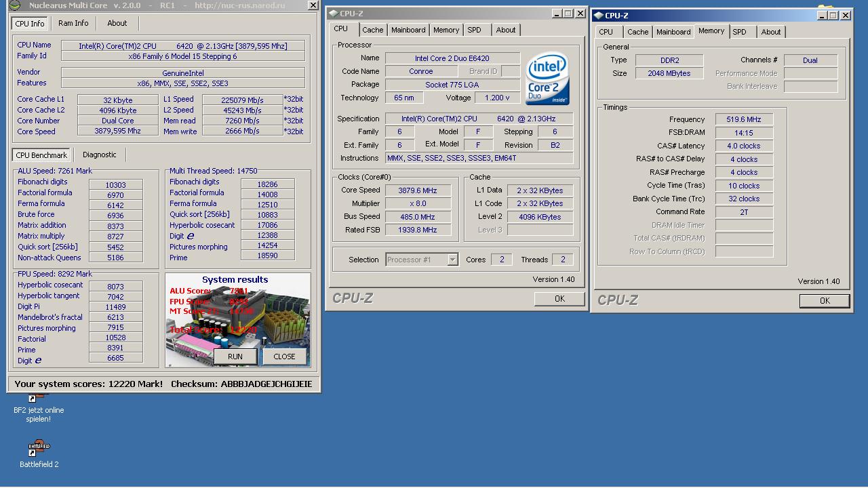Click the Checksum text in status bar
This screenshot has width=868, height=488.
pyautogui.click(x=241, y=384)
